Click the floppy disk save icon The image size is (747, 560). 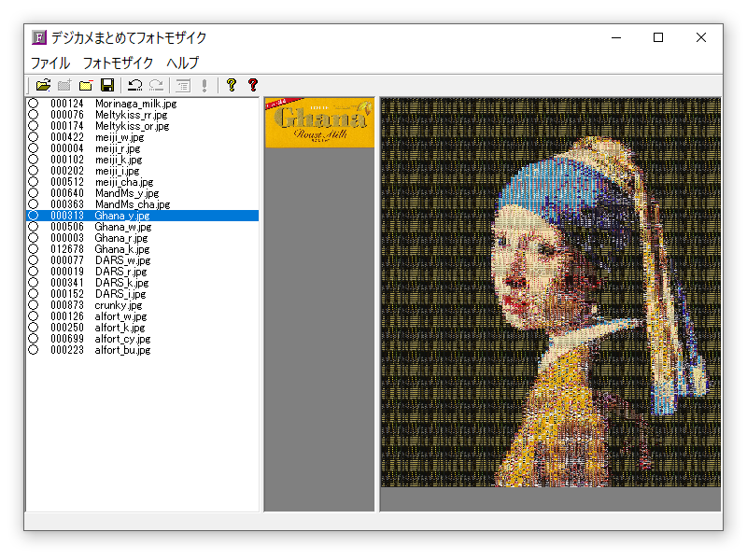107,85
